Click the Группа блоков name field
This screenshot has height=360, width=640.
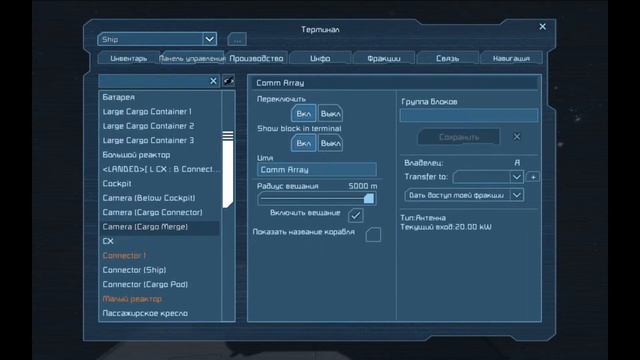pos(469,115)
